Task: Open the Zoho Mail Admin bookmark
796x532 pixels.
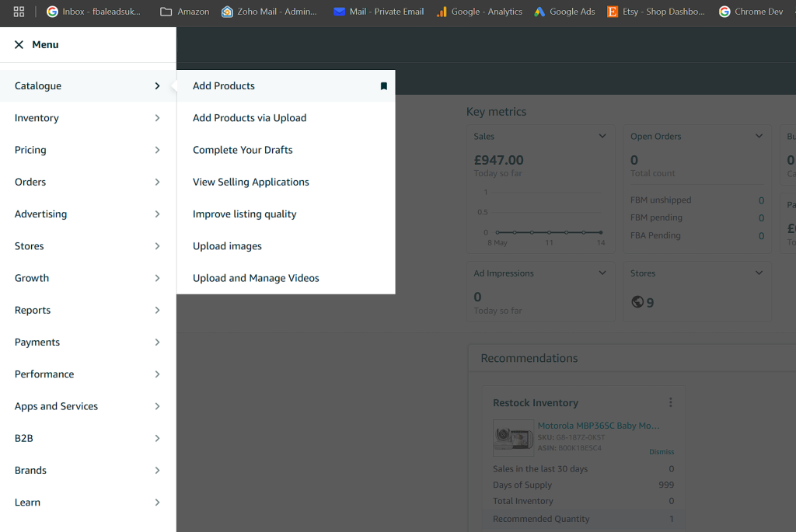Action: pos(269,12)
